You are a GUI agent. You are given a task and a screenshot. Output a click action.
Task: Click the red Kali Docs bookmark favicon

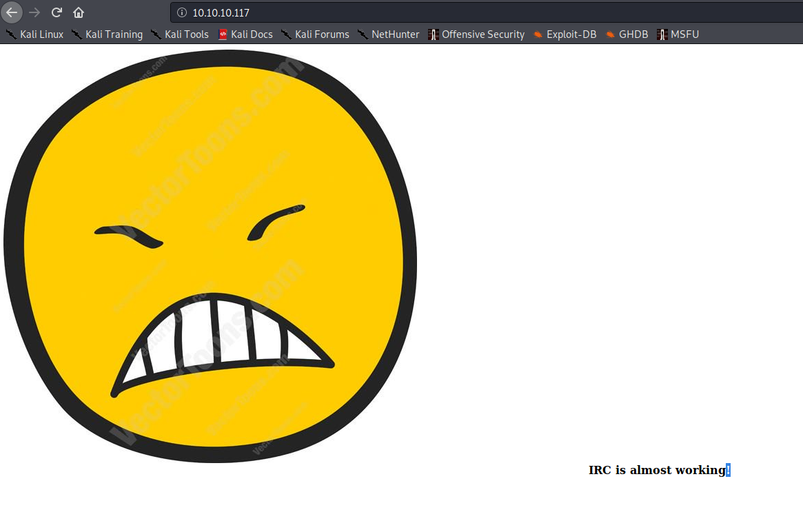pos(222,34)
